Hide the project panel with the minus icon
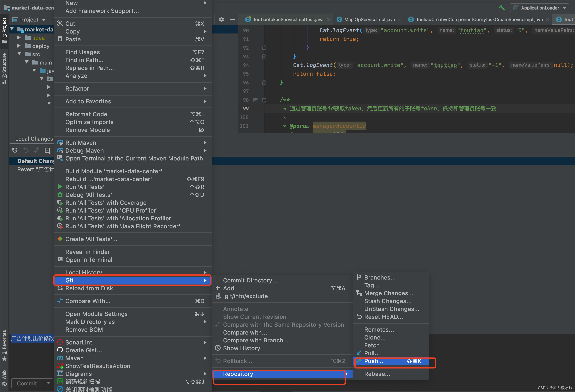The height and width of the screenshot is (392, 575). [x=232, y=19]
